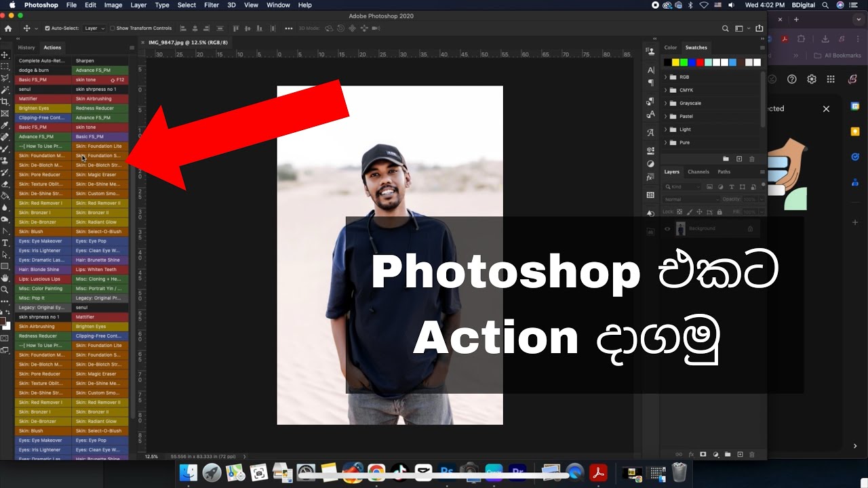This screenshot has width=868, height=488.
Task: Select the Zoom tool
Action: point(5,289)
